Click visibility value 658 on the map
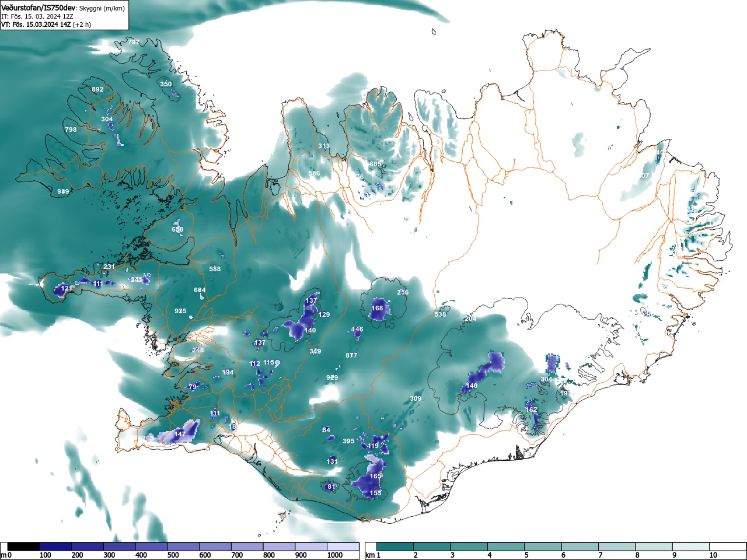This screenshot has height=560, width=747. click(177, 229)
